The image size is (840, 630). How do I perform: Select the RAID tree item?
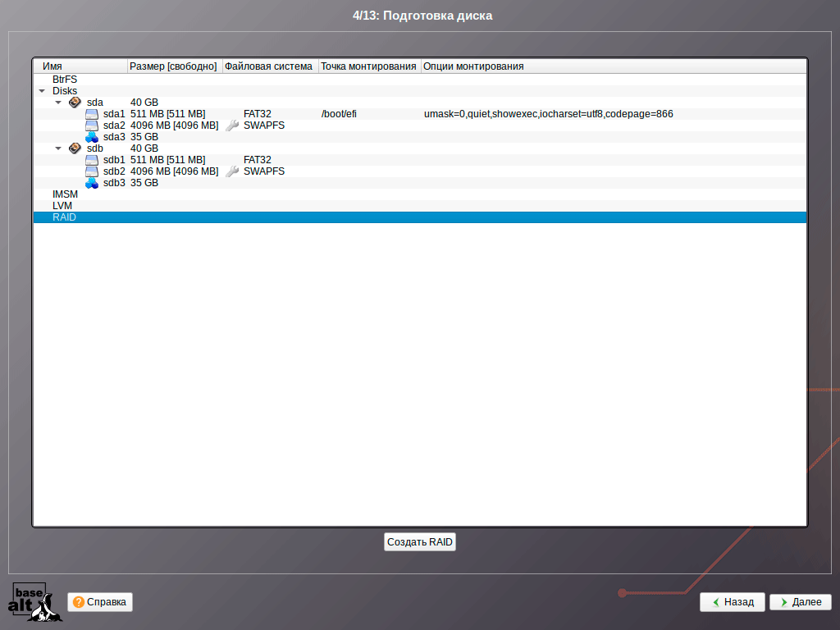click(x=420, y=217)
